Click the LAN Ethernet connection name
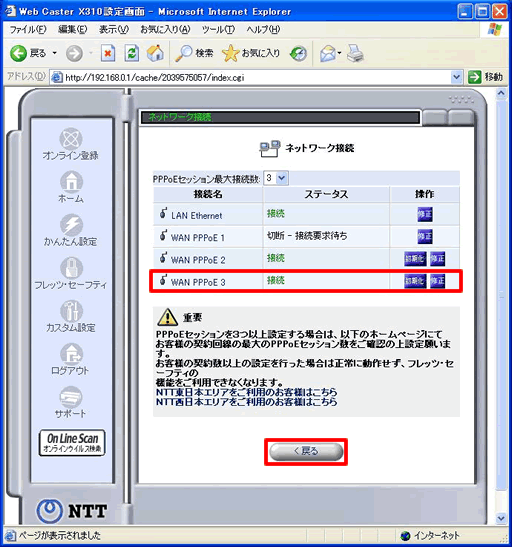This screenshot has height=548, width=512. pos(196,216)
